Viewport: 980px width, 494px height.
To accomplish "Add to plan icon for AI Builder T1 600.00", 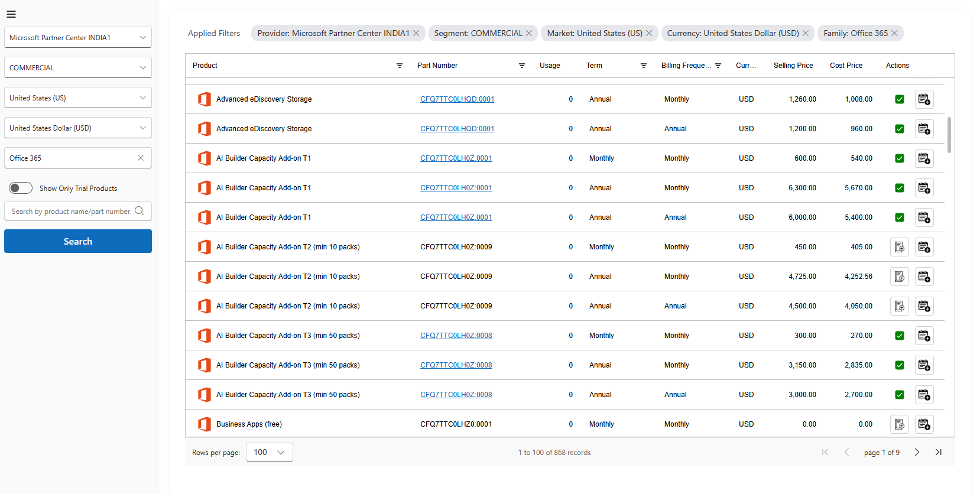I will click(x=924, y=158).
